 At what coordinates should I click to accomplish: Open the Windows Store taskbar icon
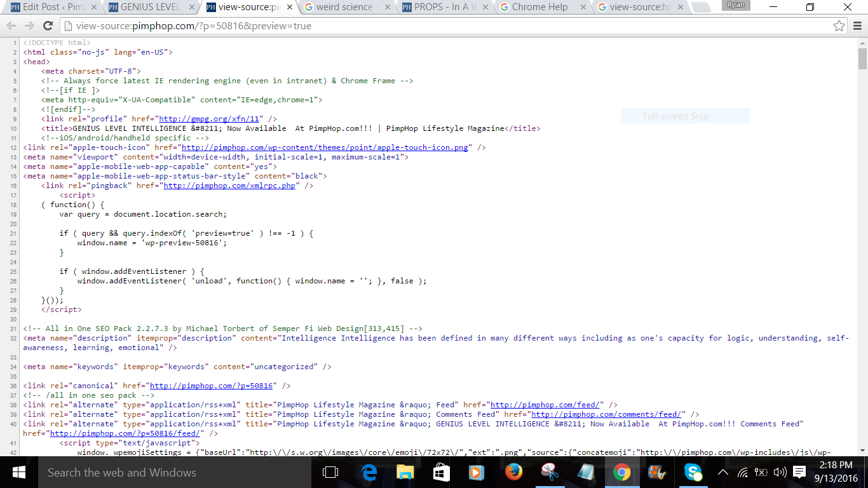pyautogui.click(x=440, y=472)
